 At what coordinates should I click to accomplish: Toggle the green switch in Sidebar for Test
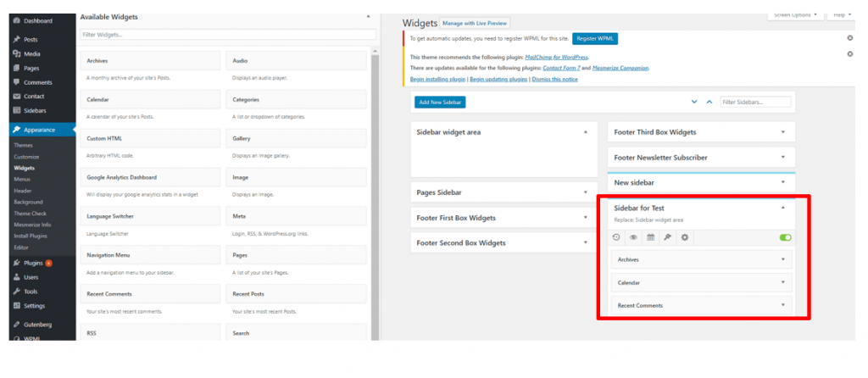(785, 237)
